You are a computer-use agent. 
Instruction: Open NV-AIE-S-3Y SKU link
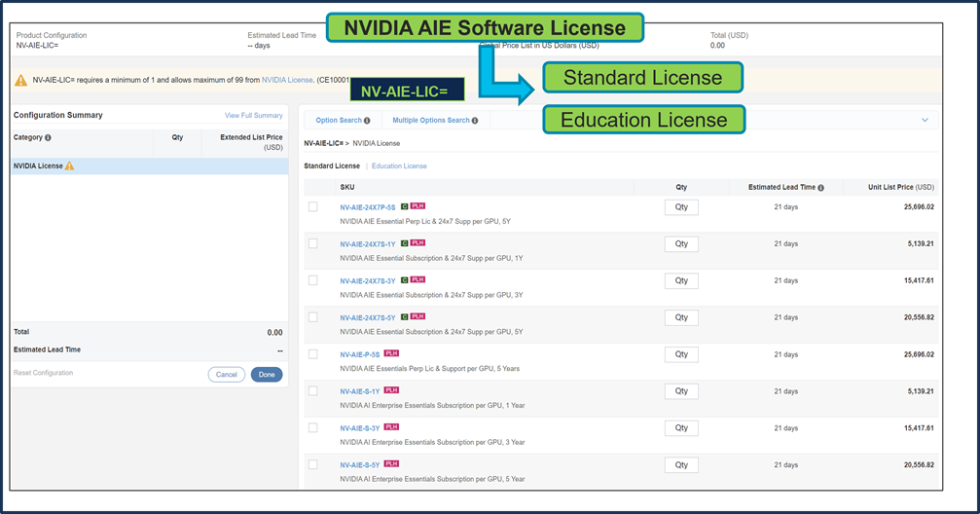[359, 428]
